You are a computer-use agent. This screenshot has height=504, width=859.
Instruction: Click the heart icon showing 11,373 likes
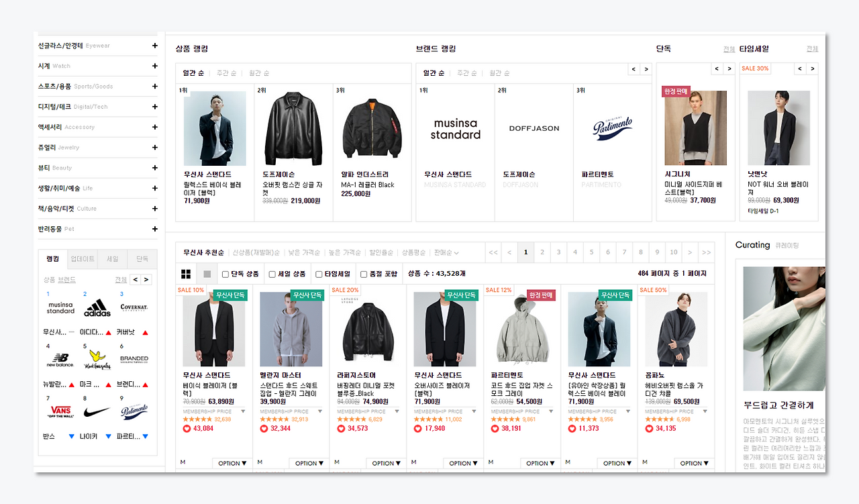click(572, 428)
